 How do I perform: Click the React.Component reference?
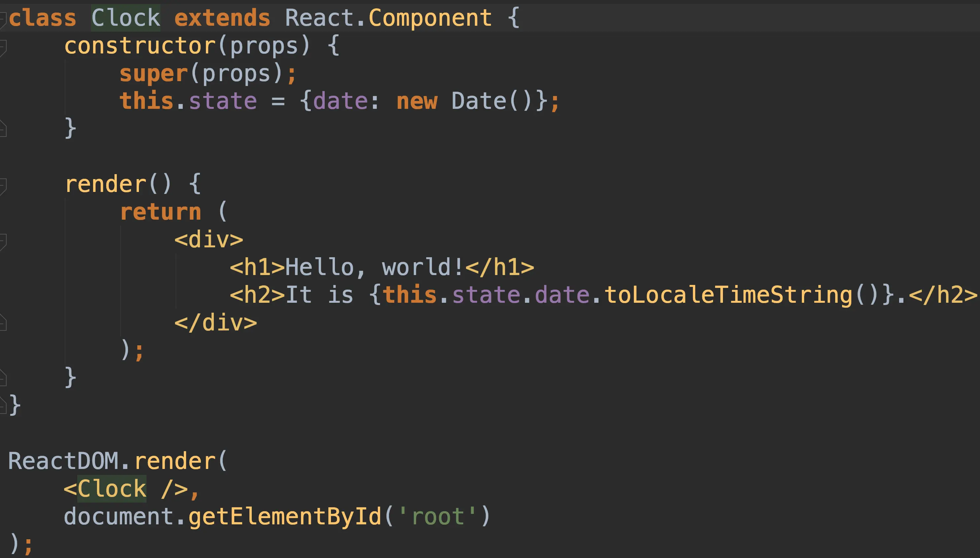coord(388,18)
